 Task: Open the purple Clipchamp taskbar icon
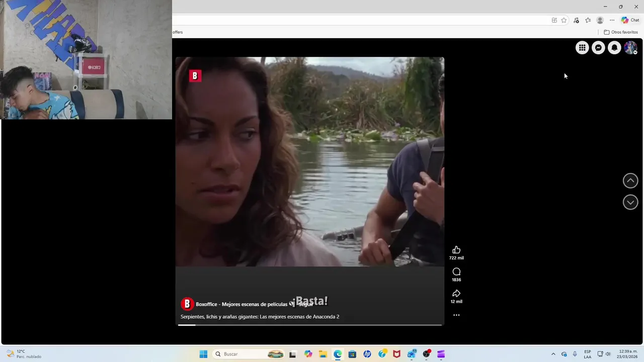441,354
